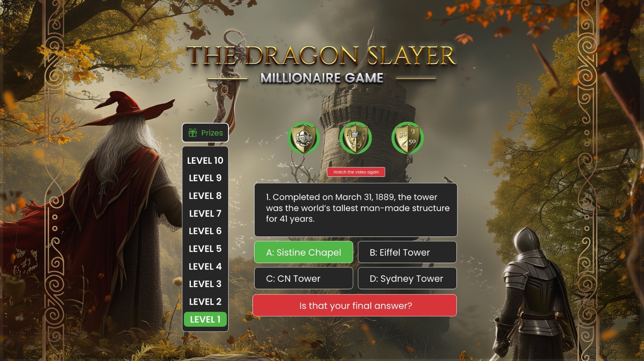Viewport: 644px width, 361px height.
Task: Pick answer C: CN Tower
Action: (x=304, y=279)
